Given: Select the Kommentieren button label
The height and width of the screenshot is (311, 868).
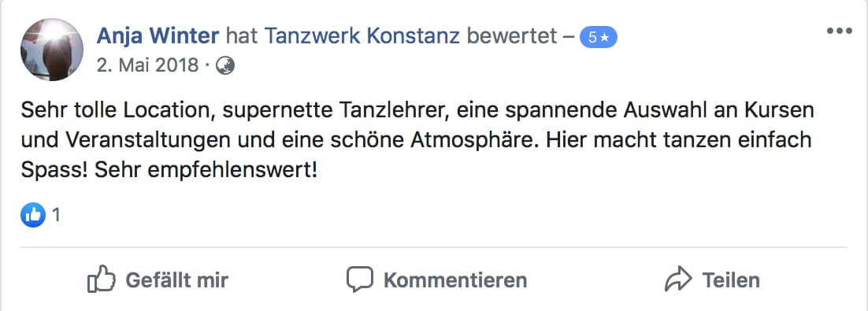Looking at the screenshot, I should pyautogui.click(x=455, y=280).
